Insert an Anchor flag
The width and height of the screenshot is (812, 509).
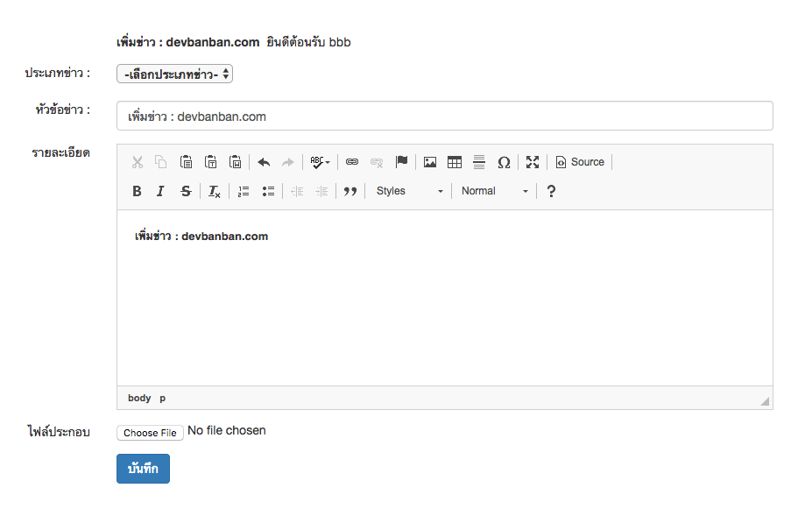[x=401, y=162]
